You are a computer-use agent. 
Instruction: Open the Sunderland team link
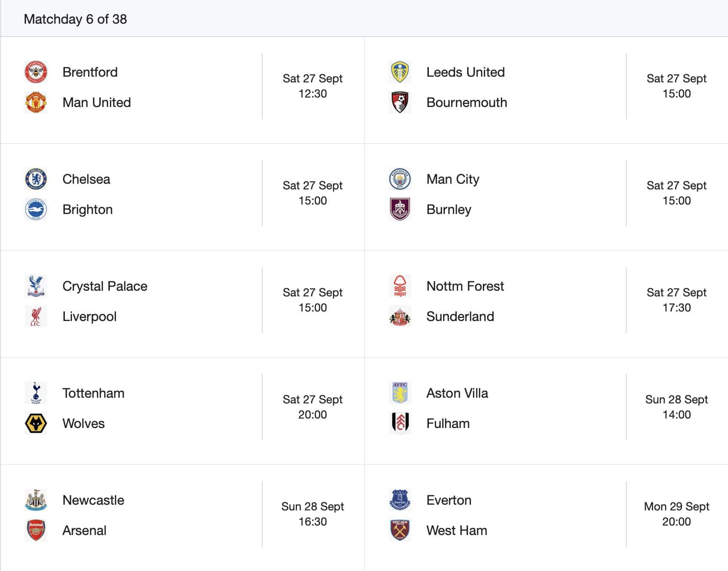(x=460, y=316)
